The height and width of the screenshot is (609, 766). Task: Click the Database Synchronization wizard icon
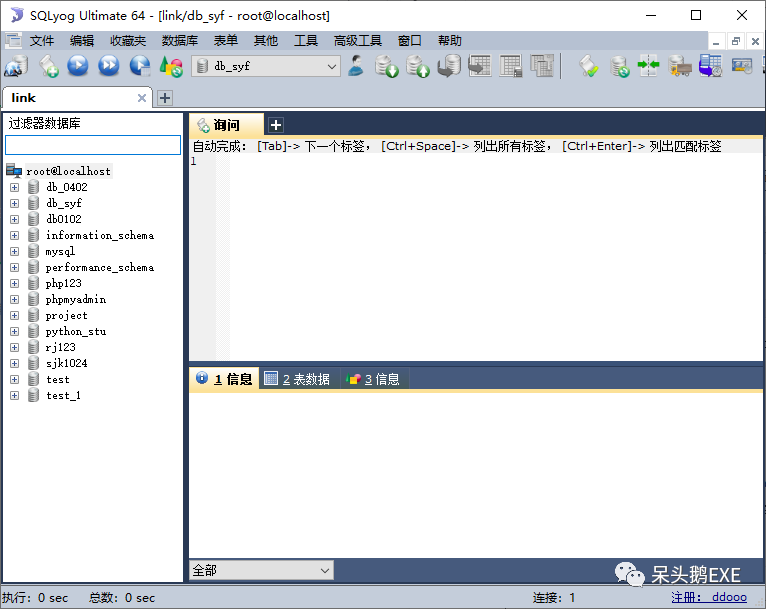point(619,66)
